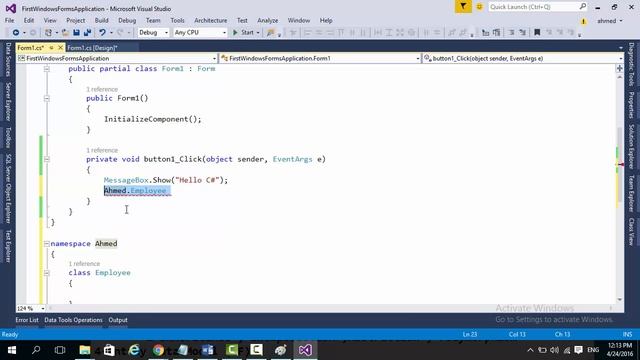
Task: Open the button1_Click member dropdown
Action: pos(523,58)
